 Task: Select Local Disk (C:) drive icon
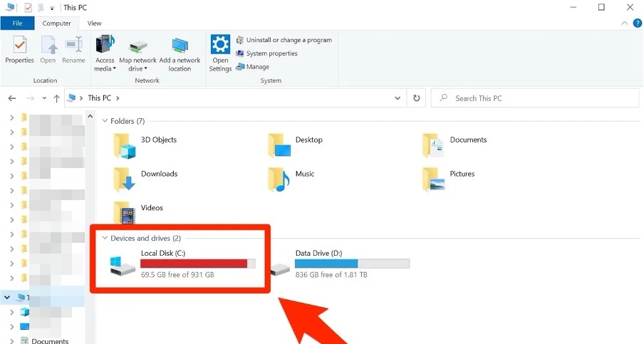pyautogui.click(x=123, y=266)
